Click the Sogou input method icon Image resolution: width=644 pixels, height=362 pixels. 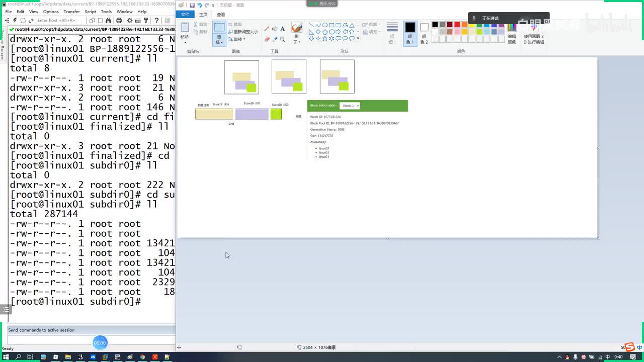[x=629, y=347]
